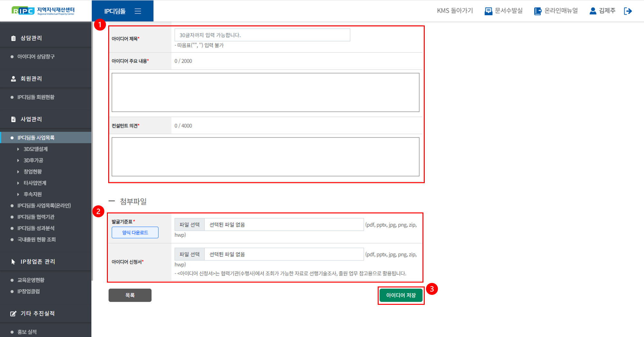
Task: Click the RIPC 지역지식재산센터 logo
Action: click(43, 11)
